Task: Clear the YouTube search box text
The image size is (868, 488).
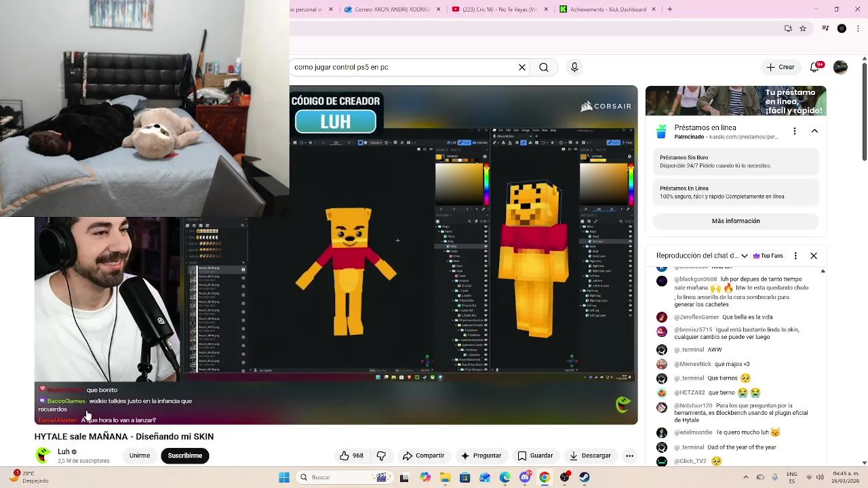Action: 522,67
